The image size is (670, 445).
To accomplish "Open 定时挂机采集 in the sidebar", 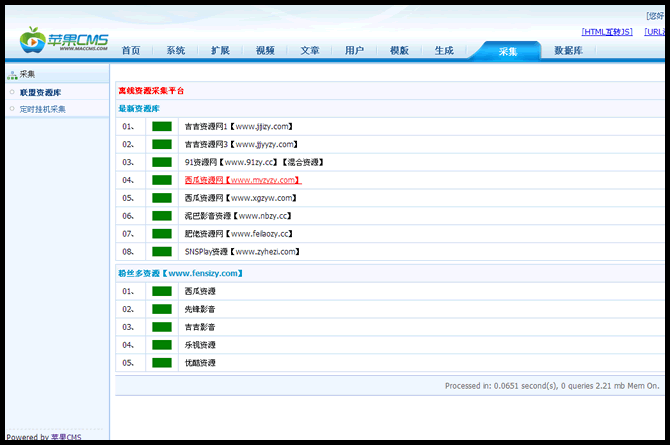I will [43, 109].
